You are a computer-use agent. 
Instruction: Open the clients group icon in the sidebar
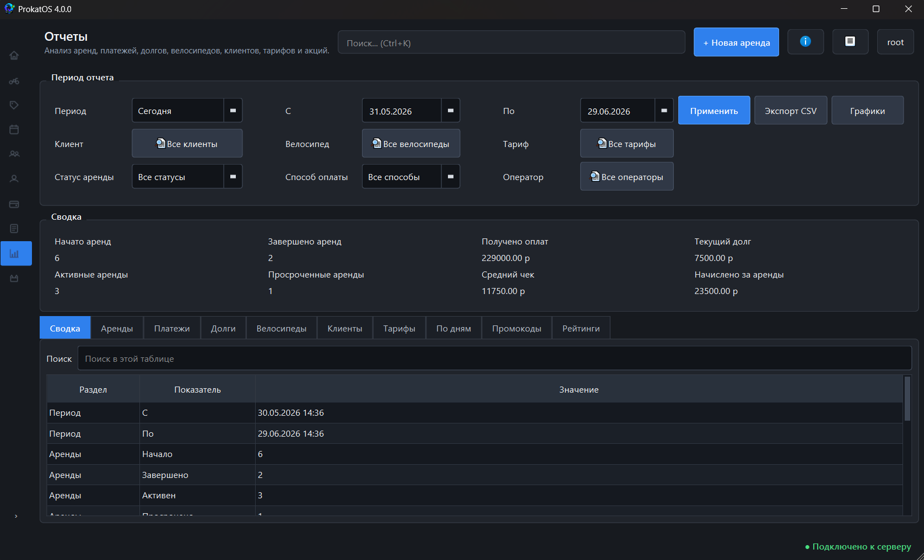[x=14, y=154]
